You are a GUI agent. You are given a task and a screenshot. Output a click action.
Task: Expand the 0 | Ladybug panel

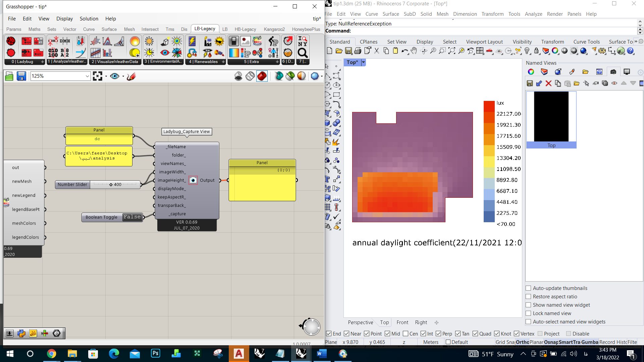[42, 62]
